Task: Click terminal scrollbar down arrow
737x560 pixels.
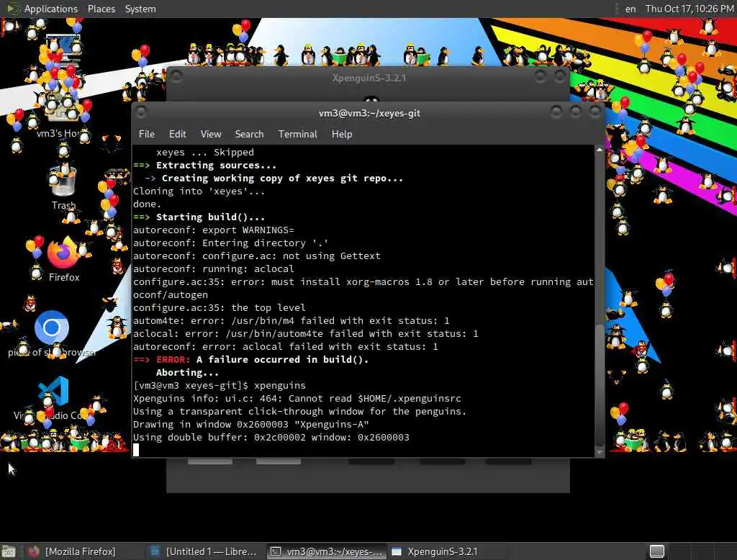Action: click(x=600, y=452)
